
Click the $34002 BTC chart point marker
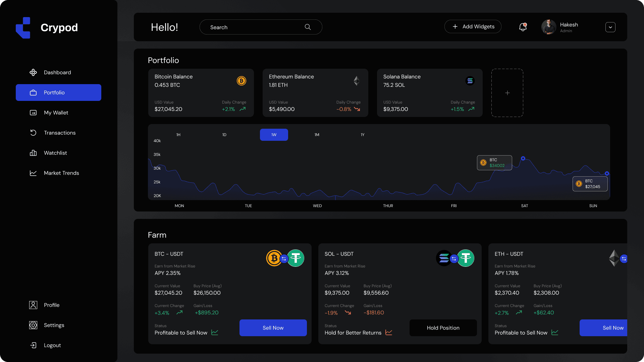coord(523,158)
